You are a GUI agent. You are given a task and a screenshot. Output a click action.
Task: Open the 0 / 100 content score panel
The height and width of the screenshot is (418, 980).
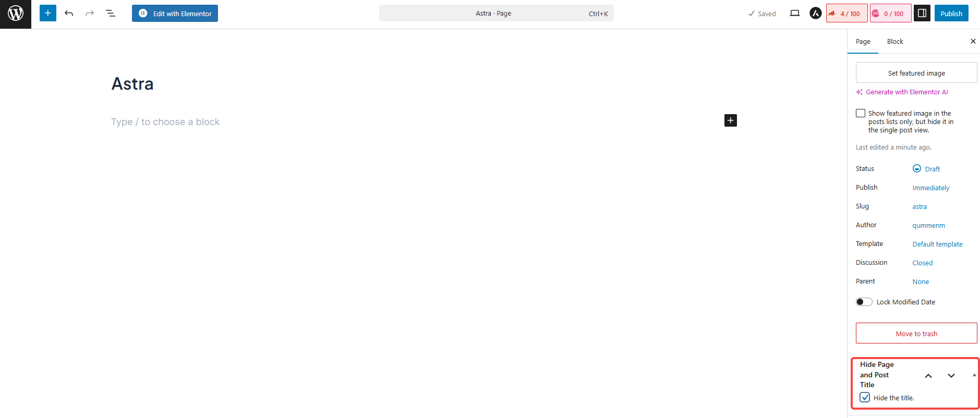[890, 14]
